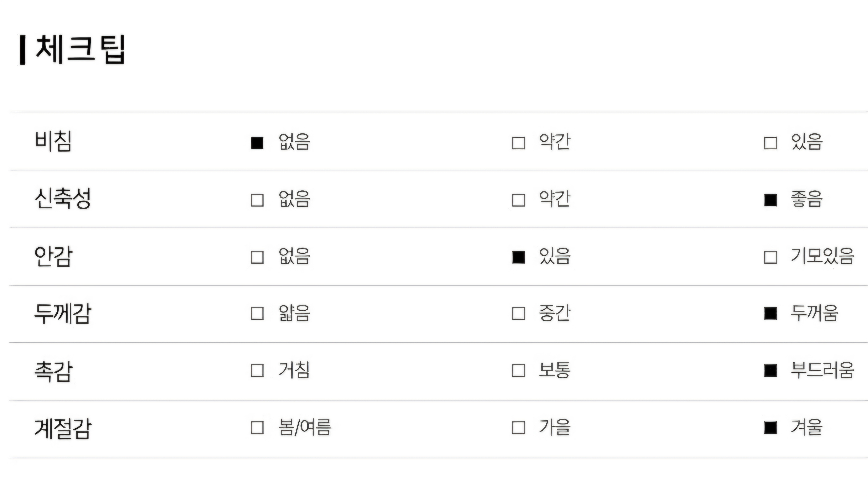Toggle the 좋음 checkbox for 신축성
This screenshot has height=496, width=868.
(770, 200)
